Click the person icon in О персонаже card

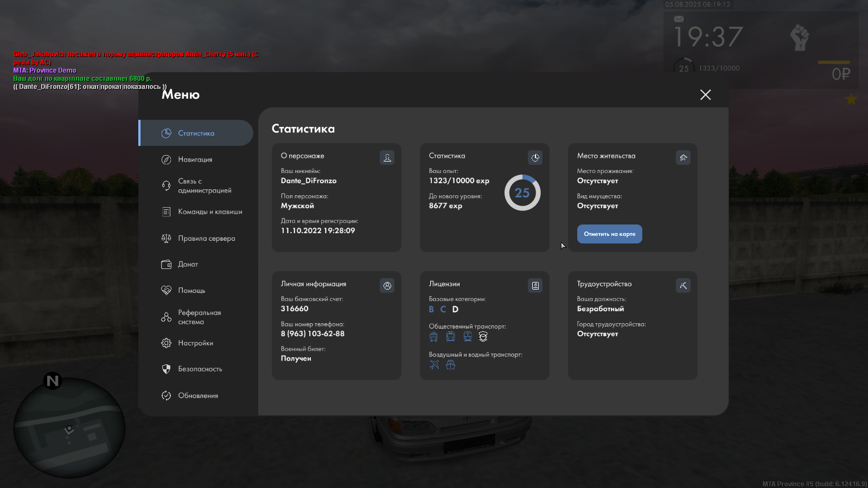tap(387, 158)
